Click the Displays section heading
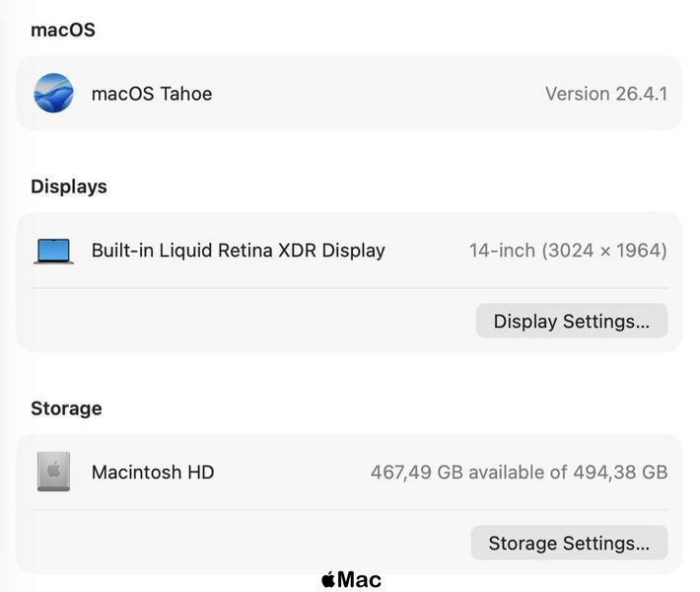Image resolution: width=700 pixels, height=592 pixels. pyautogui.click(x=69, y=186)
